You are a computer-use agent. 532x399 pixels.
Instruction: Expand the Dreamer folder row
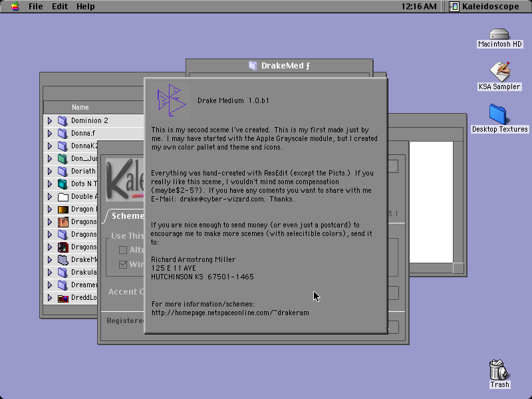[x=49, y=285]
